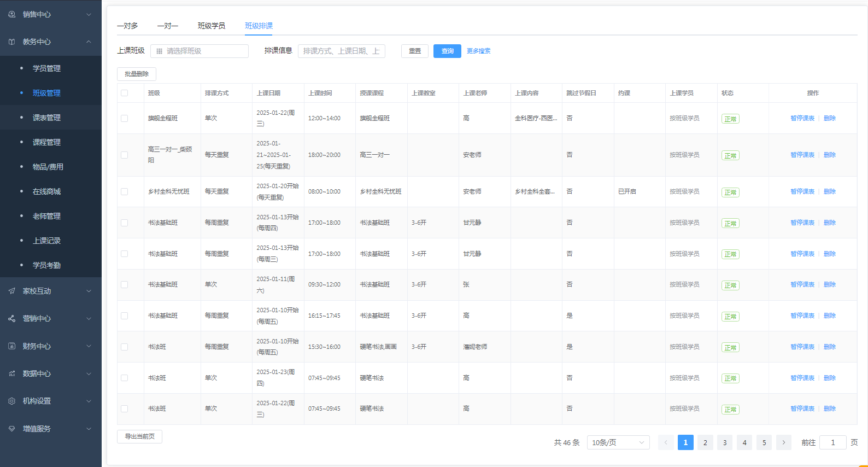Click the 财务中心 icon
The width and height of the screenshot is (868, 467).
[x=11, y=346]
